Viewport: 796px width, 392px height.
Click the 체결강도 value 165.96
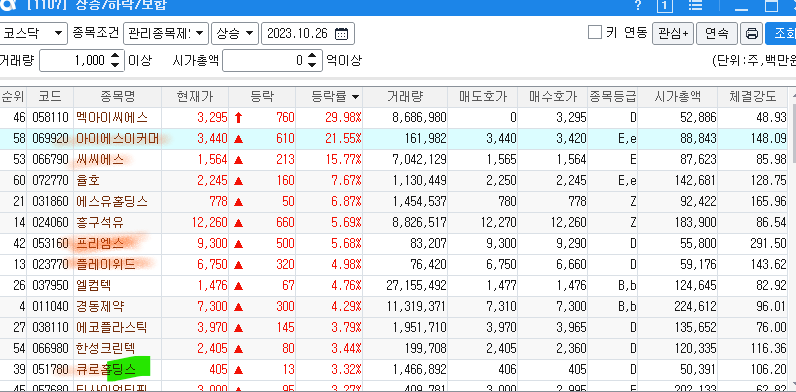(x=768, y=202)
